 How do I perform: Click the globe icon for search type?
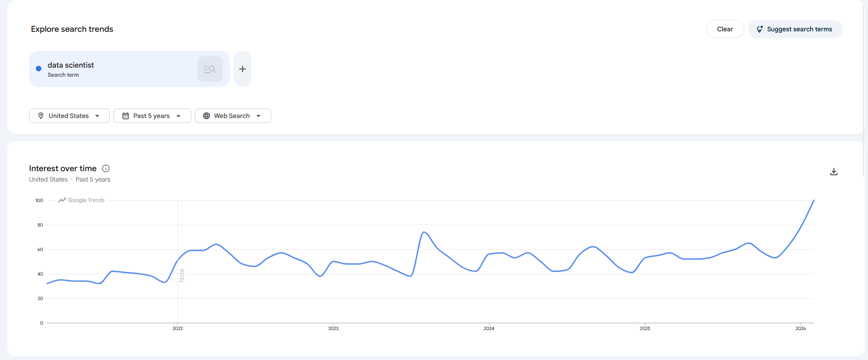point(206,116)
